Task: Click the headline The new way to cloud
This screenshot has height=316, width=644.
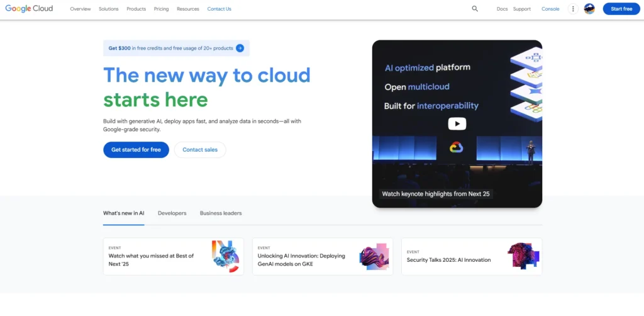Action: 207,75
